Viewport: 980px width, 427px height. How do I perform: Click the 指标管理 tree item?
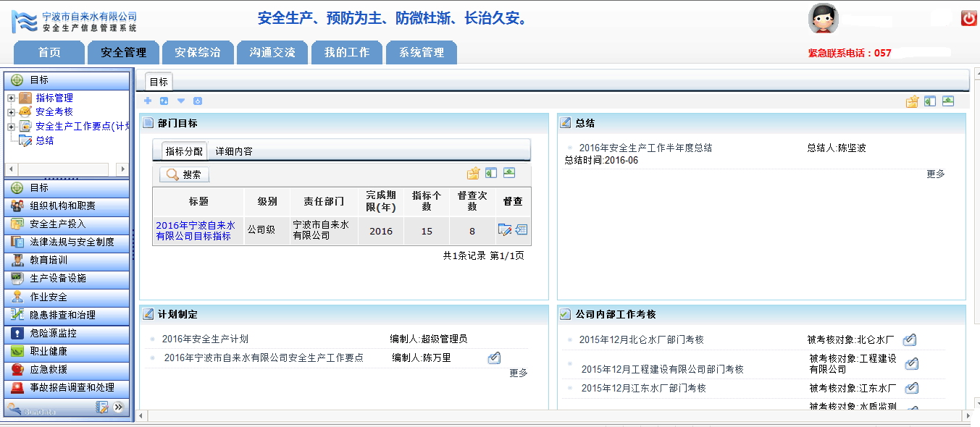coord(54,98)
